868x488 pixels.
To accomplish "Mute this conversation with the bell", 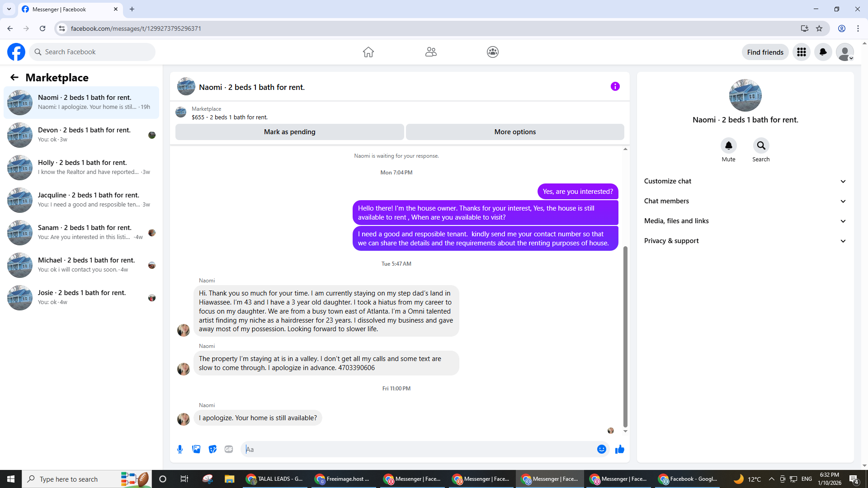I will (x=728, y=145).
